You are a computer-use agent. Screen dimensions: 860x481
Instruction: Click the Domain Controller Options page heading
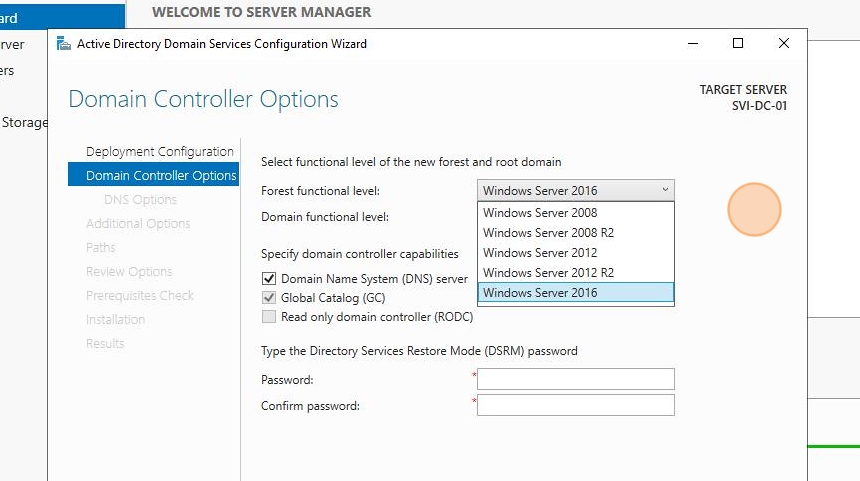click(x=203, y=99)
